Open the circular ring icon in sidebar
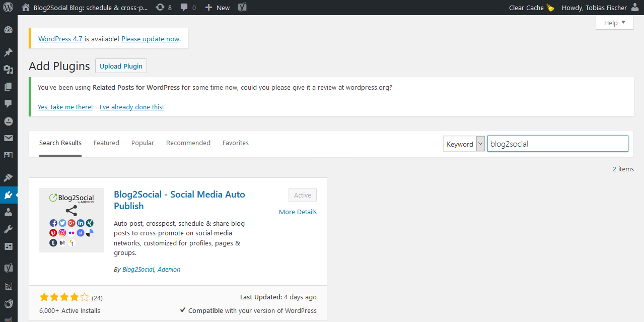 pyautogui.click(x=8, y=304)
